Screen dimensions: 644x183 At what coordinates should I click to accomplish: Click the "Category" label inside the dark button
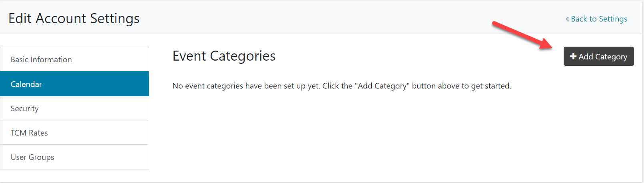tap(611, 57)
